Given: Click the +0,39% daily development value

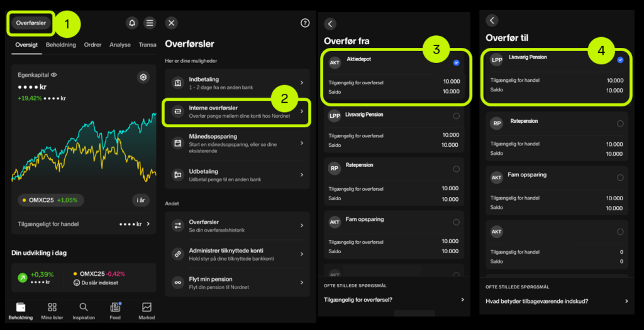Looking at the screenshot, I should (42, 275).
